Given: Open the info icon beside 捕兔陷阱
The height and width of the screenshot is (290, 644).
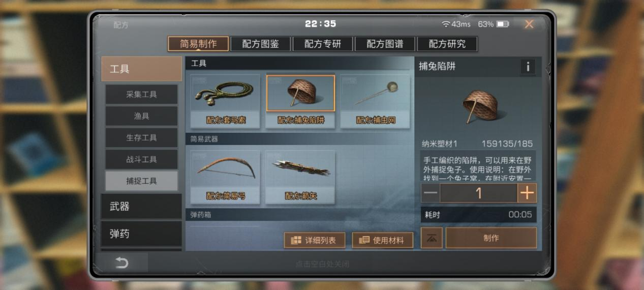Looking at the screenshot, I should 528,67.
